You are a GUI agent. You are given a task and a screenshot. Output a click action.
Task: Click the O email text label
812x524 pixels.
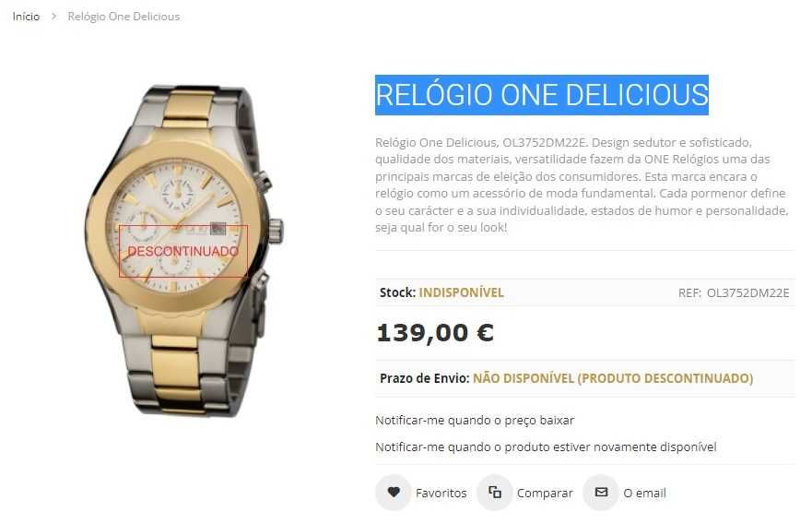[645, 493]
